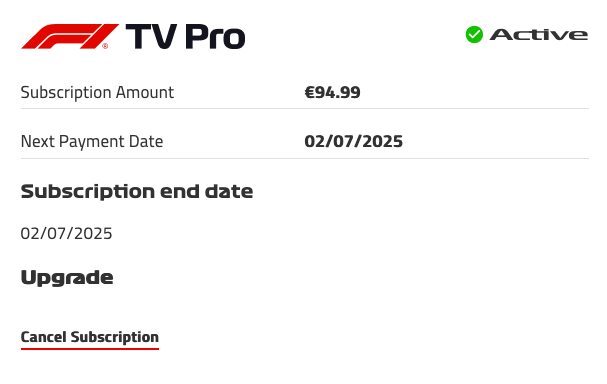This screenshot has width=607, height=384.
Task: Open the Upgrade section heading
Action: pyautogui.click(x=67, y=278)
